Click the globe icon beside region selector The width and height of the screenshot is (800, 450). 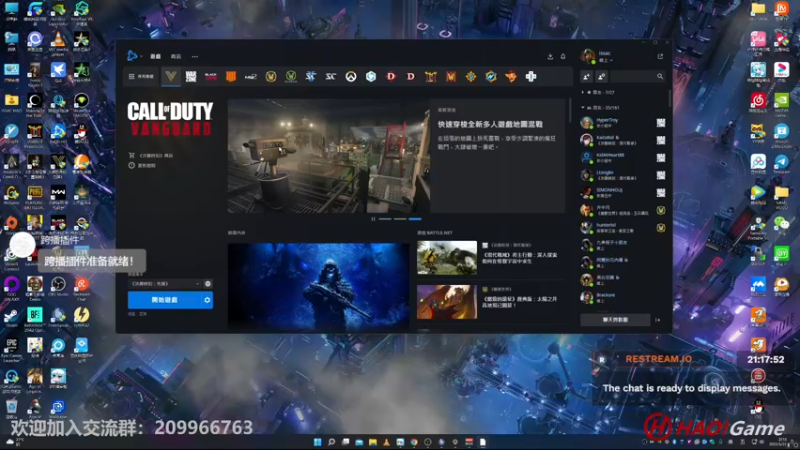[208, 284]
